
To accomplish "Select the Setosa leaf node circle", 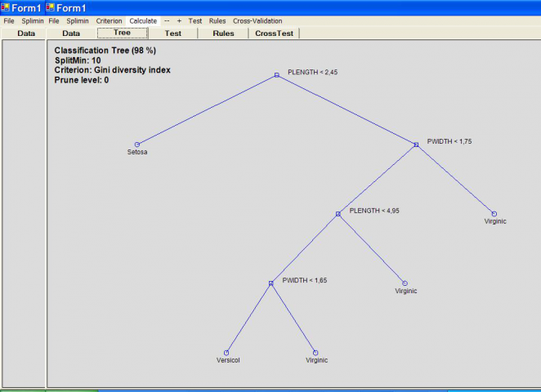I will click(x=137, y=145).
